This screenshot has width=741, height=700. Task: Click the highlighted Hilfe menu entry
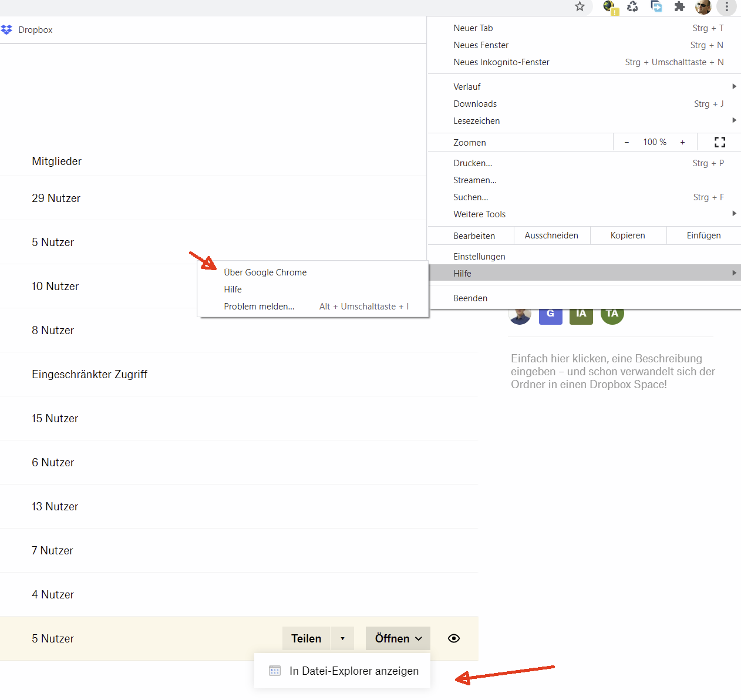tap(584, 274)
